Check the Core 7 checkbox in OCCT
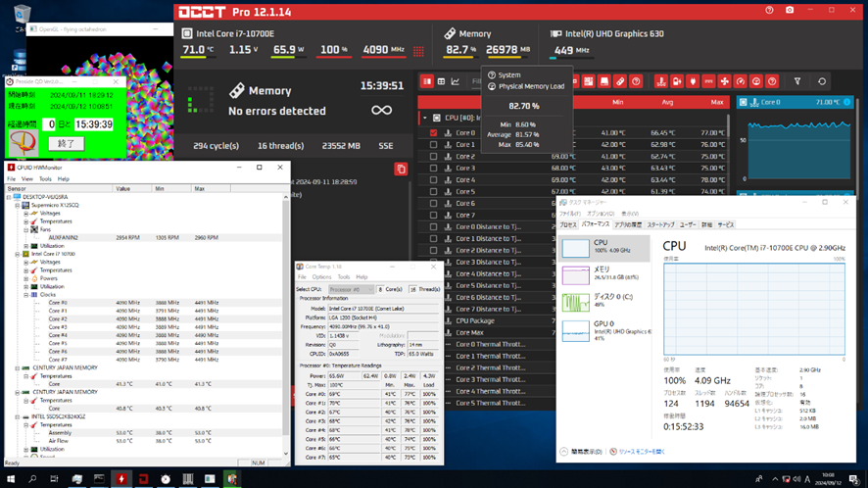 tap(433, 215)
